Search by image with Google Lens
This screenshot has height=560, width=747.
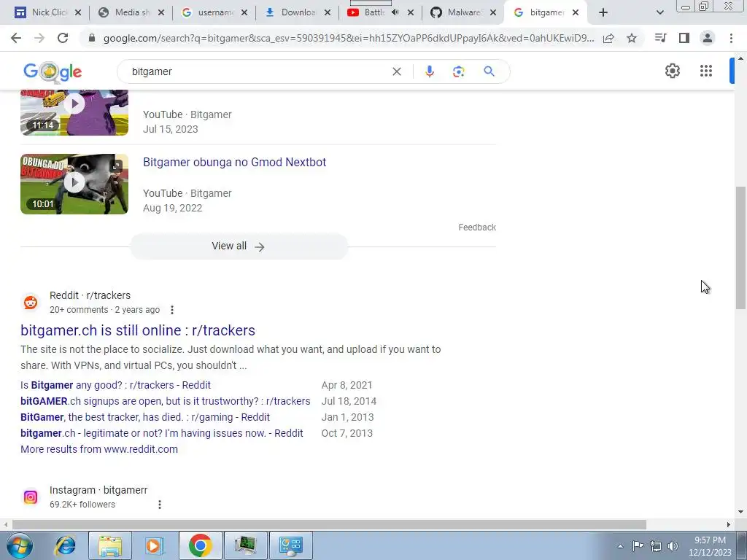click(x=458, y=71)
